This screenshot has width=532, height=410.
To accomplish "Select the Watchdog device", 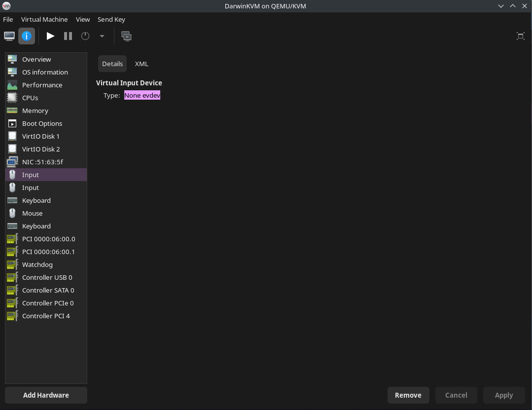I will point(37,264).
